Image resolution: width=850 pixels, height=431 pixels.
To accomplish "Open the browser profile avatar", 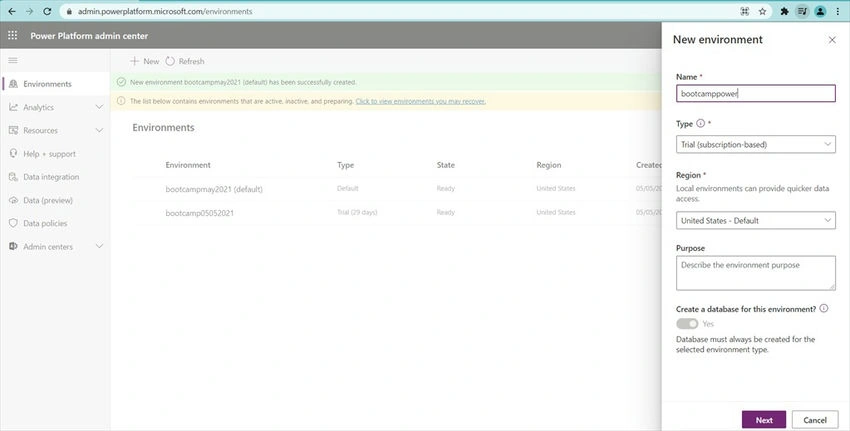I will (x=820, y=11).
